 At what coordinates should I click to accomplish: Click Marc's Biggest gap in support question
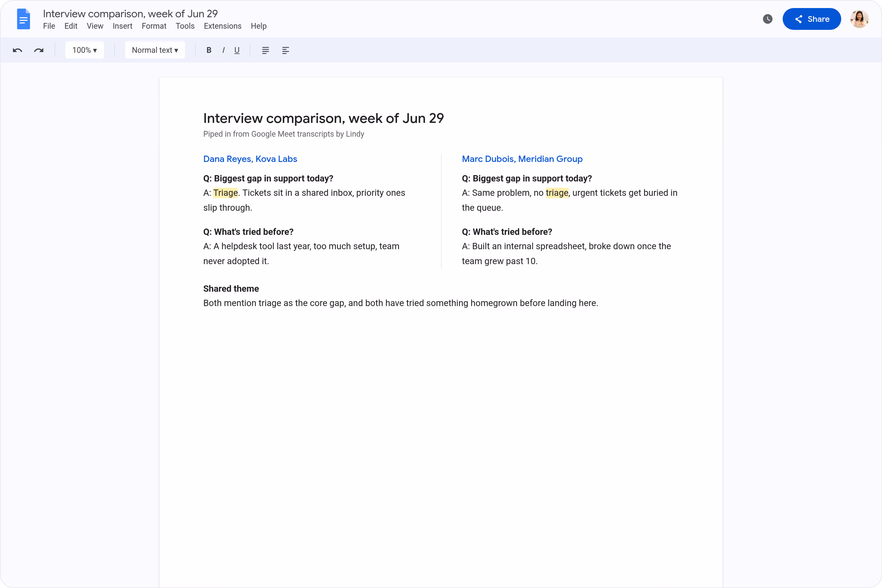click(x=527, y=179)
